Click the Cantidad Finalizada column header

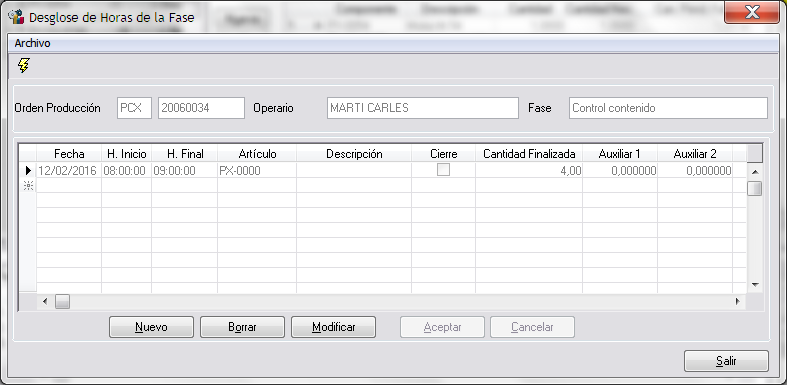pyautogui.click(x=529, y=154)
